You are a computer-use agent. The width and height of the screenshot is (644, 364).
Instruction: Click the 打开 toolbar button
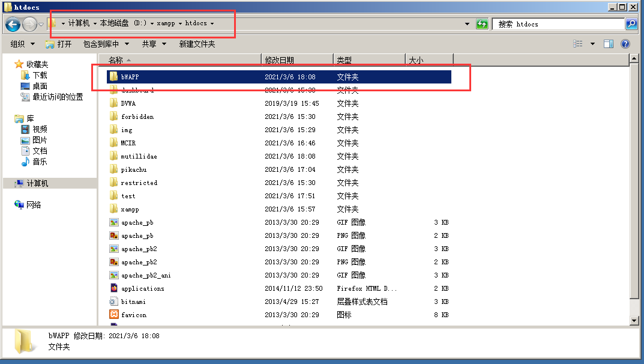(x=58, y=44)
